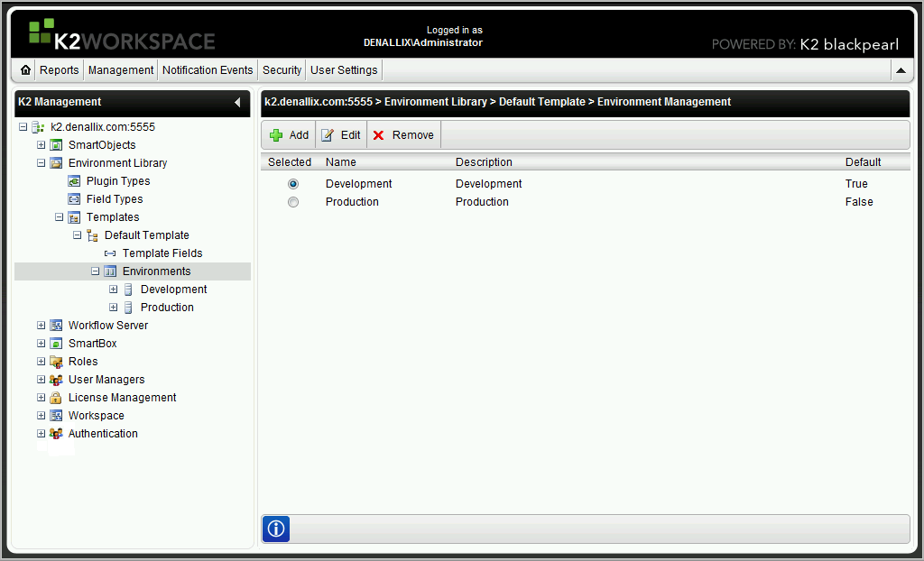
Task: Expand the Workspace tree node
Action: pyautogui.click(x=41, y=416)
